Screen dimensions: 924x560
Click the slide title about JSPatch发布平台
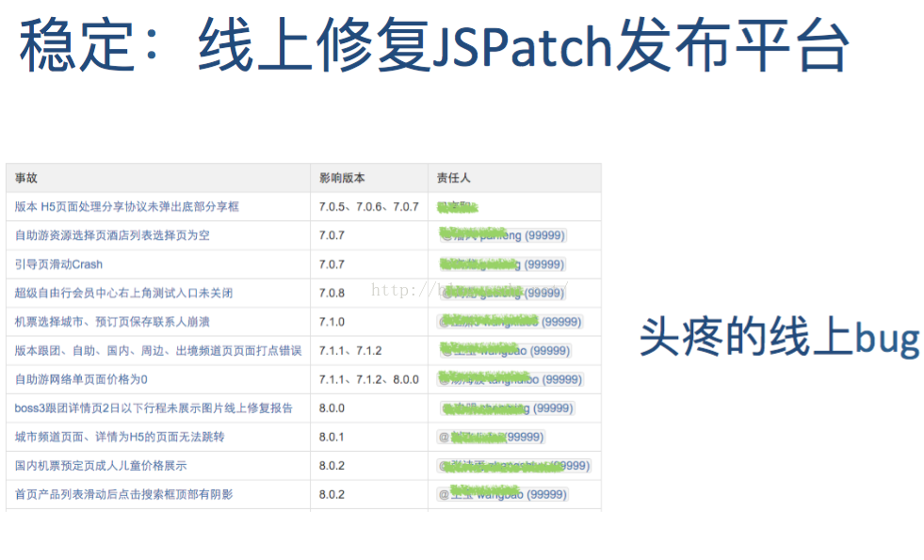(433, 45)
